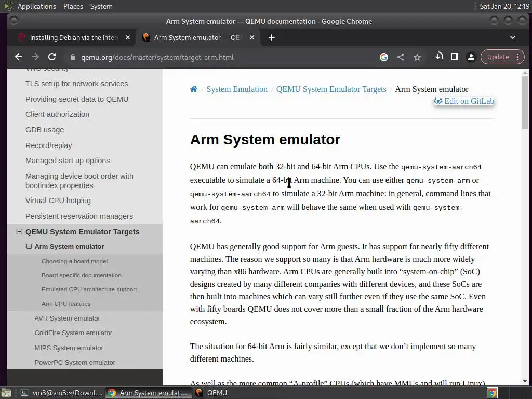
Task: Go to Client authorization page
Action: (57, 114)
